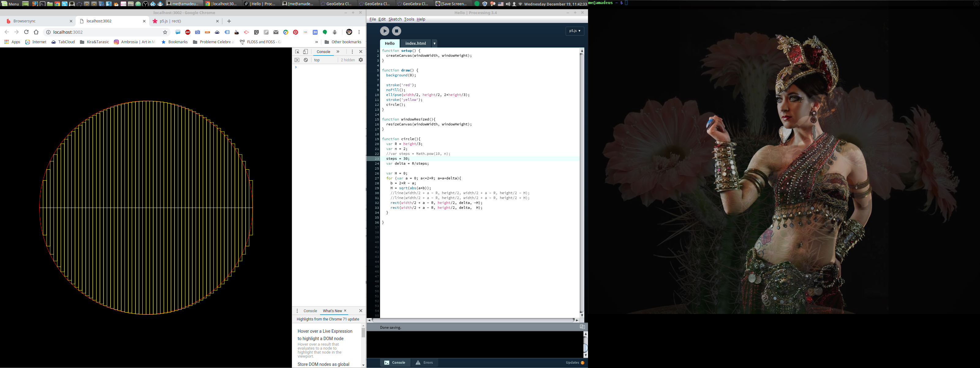Open the Linux Mint Menu button
Viewport: 980px width, 368px height.
click(10, 4)
